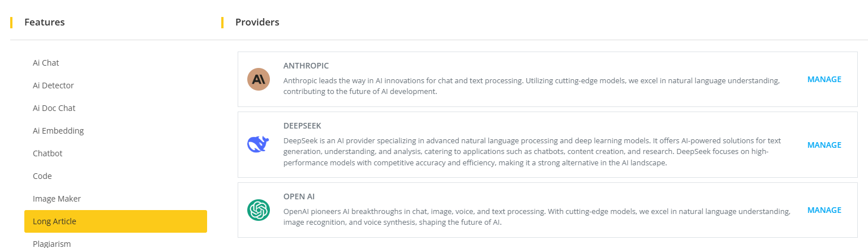The height and width of the screenshot is (248, 868).
Task: Click the OPEN AI provider title
Action: (x=299, y=196)
